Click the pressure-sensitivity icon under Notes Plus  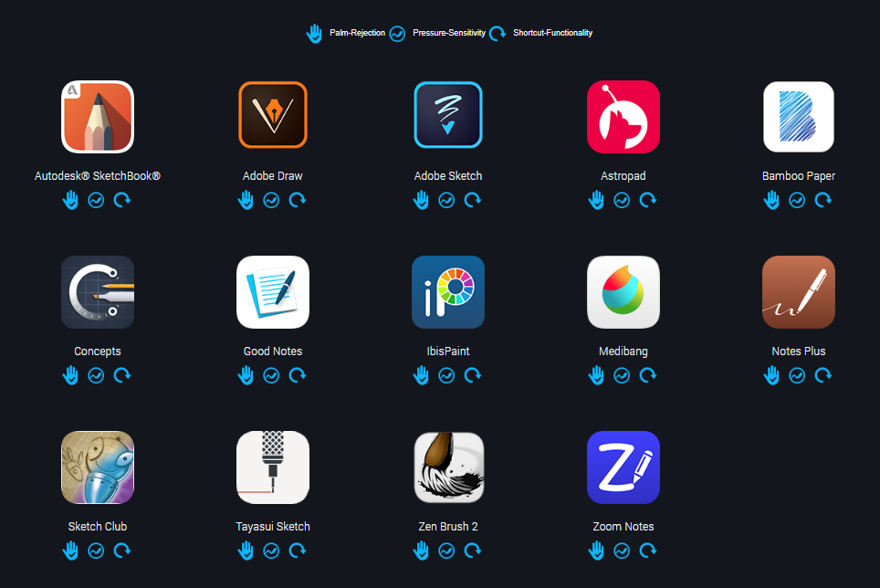[x=797, y=375]
